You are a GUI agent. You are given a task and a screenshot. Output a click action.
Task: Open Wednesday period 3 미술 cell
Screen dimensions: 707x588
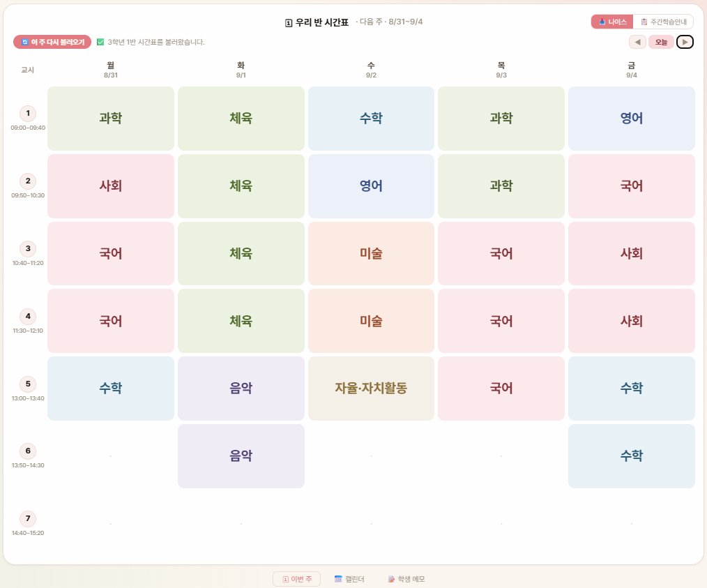tap(371, 253)
